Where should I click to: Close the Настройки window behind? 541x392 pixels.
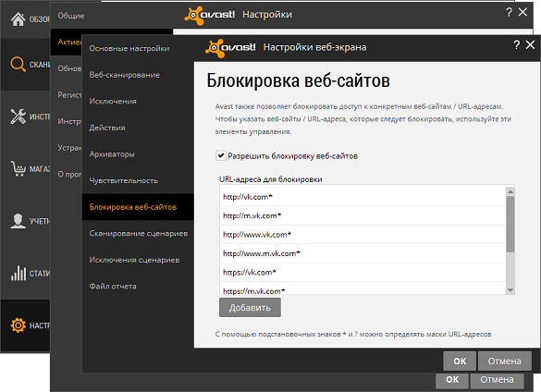pyautogui.click(x=523, y=12)
